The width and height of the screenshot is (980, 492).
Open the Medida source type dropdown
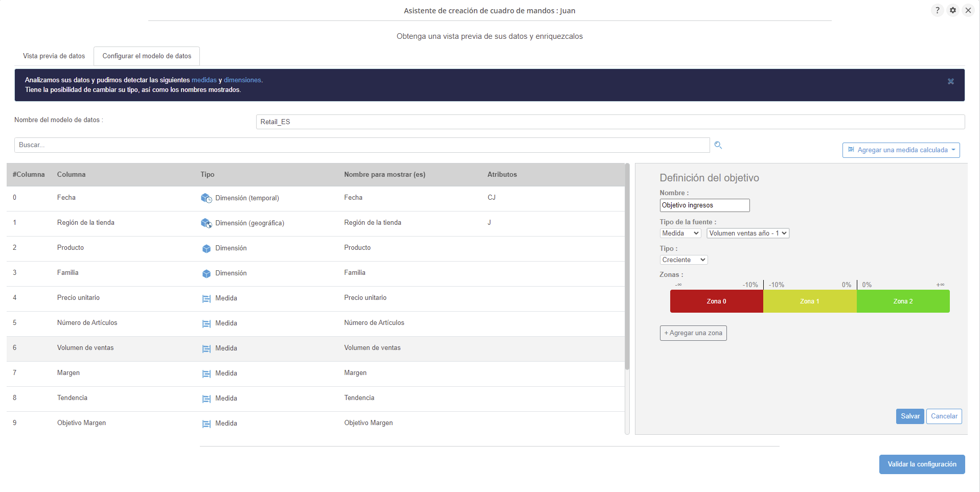click(x=680, y=233)
